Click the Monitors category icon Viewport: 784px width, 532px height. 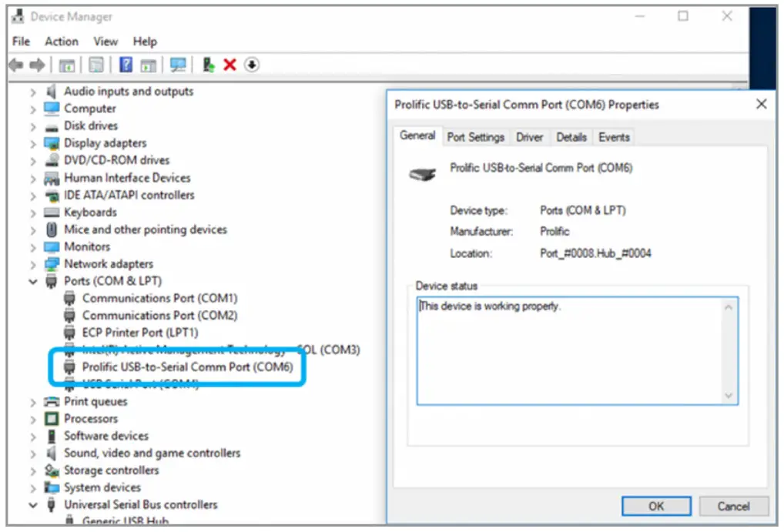point(52,246)
